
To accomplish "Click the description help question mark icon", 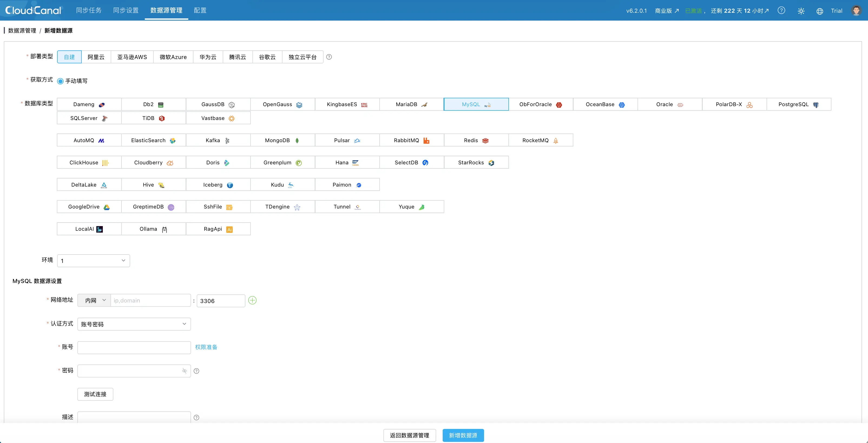I will point(196,417).
